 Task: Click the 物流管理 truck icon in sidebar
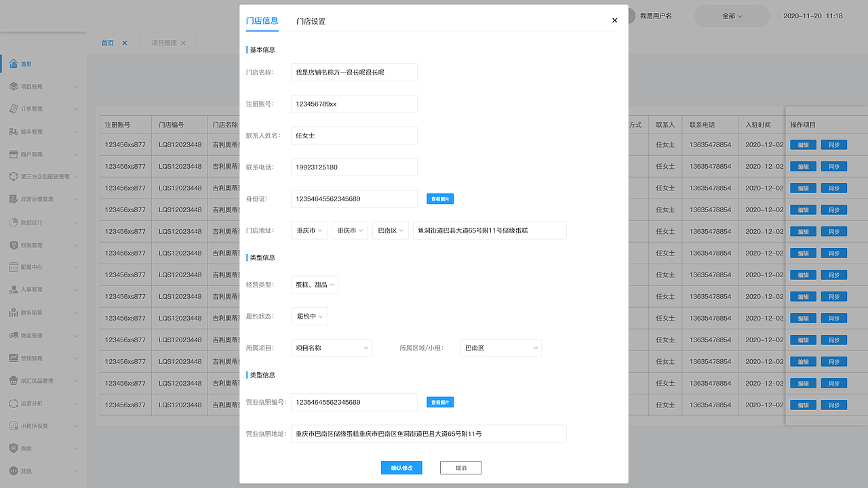(x=14, y=335)
